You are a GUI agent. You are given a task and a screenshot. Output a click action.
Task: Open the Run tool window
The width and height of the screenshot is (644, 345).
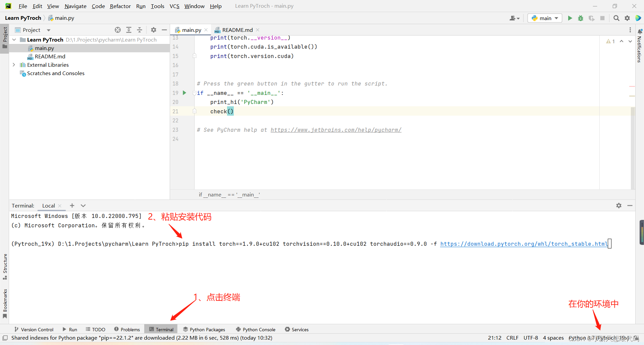pyautogui.click(x=70, y=330)
